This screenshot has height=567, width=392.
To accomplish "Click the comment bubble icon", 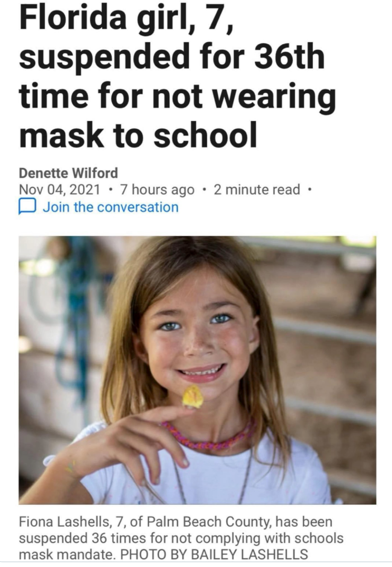I will pyautogui.click(x=27, y=207).
